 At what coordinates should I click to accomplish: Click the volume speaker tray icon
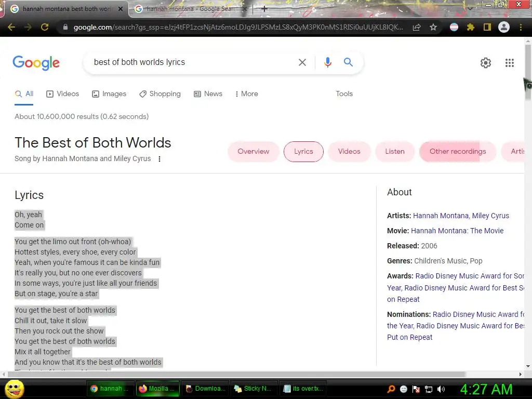point(442,389)
